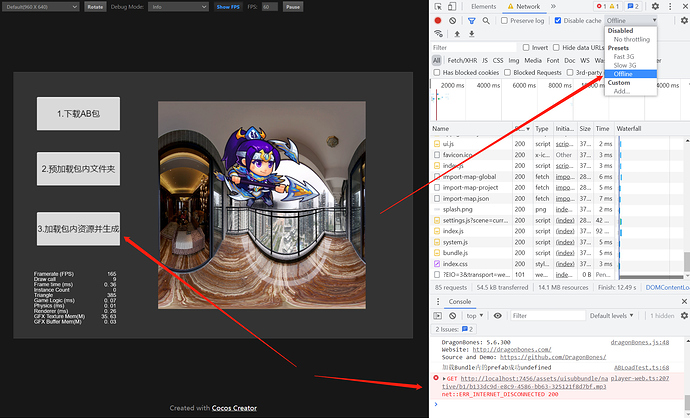Click the Show FPS button
This screenshot has width=690, height=418.
tap(228, 7)
